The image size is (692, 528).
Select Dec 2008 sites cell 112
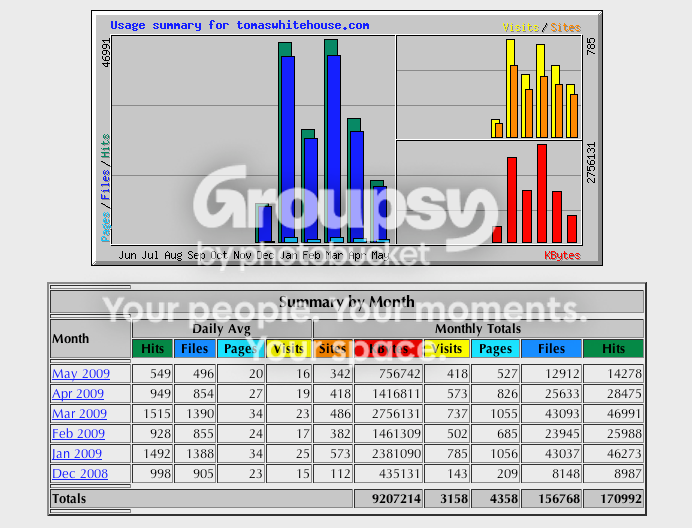(x=333, y=474)
